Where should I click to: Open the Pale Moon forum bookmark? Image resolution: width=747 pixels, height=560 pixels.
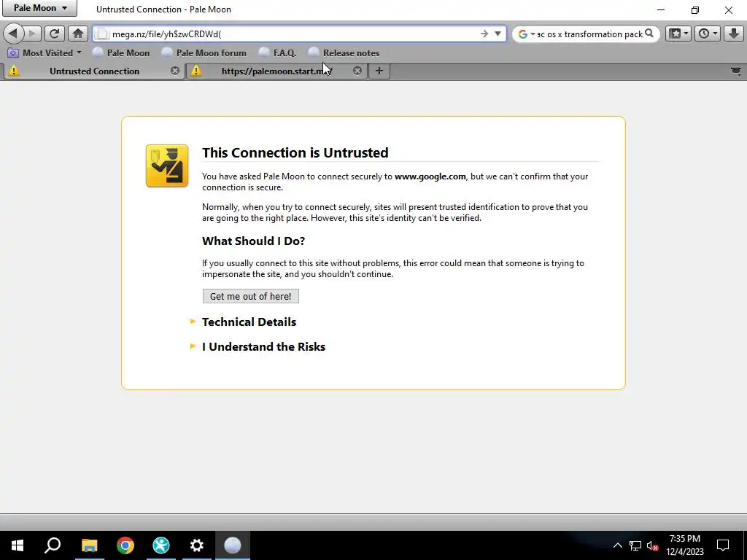tap(204, 52)
